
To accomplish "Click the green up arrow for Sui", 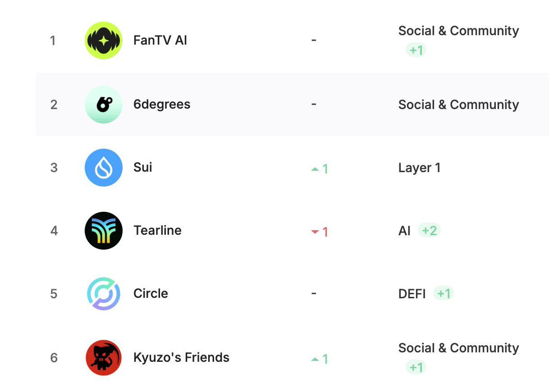I will 315,169.
